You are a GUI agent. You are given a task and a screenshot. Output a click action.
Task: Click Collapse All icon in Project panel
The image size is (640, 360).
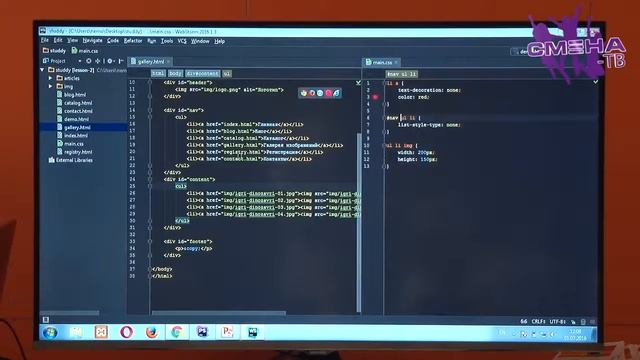98,61
